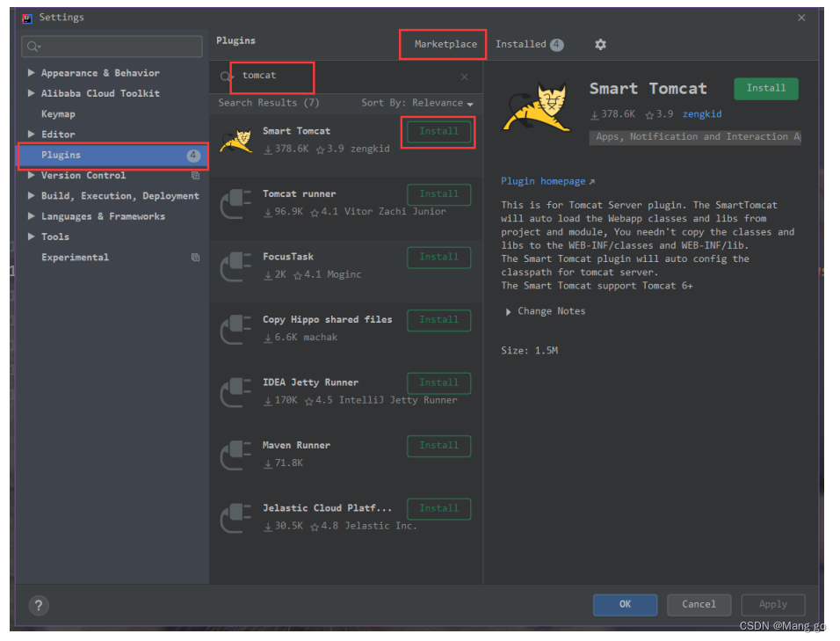This screenshot has width=840, height=641.
Task: Click the FocusTask plugin icon
Action: 235,266
